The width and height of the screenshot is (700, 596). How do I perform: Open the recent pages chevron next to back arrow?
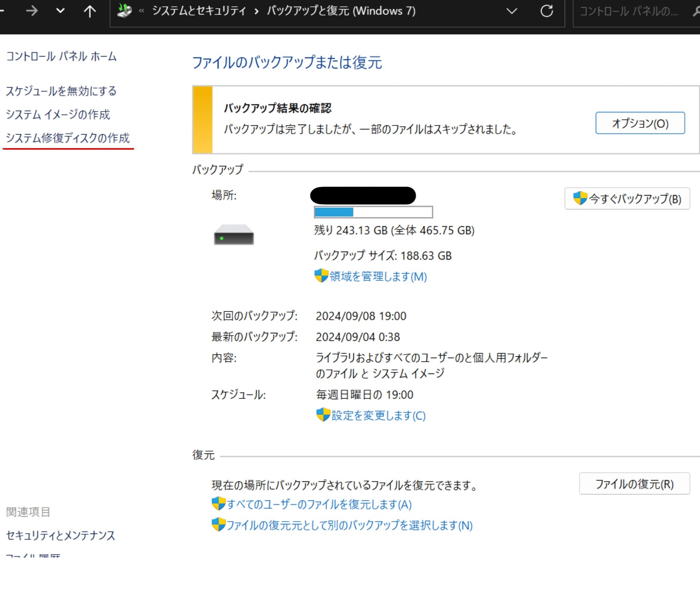[60, 11]
